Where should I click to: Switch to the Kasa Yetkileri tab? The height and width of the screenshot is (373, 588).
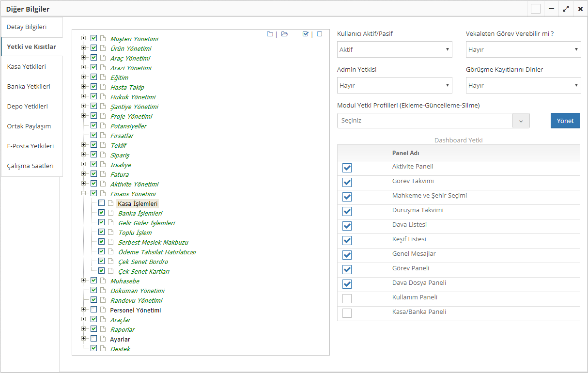point(27,66)
